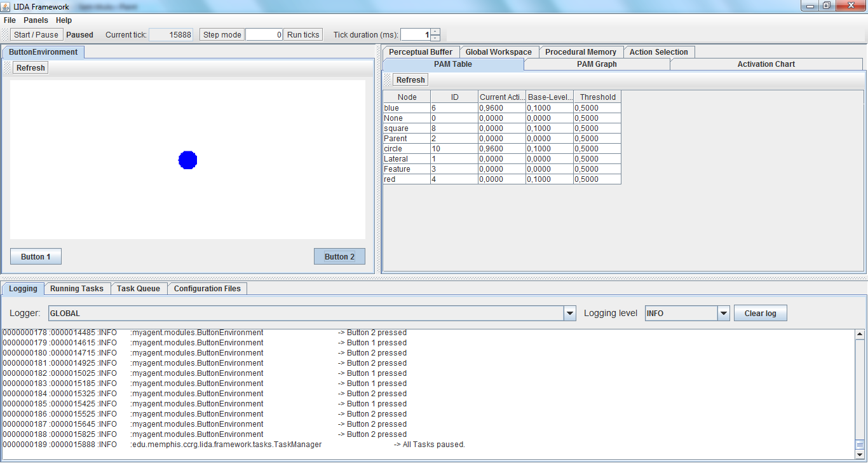
Task: Decrease tick duration with down arrow
Action: point(435,38)
